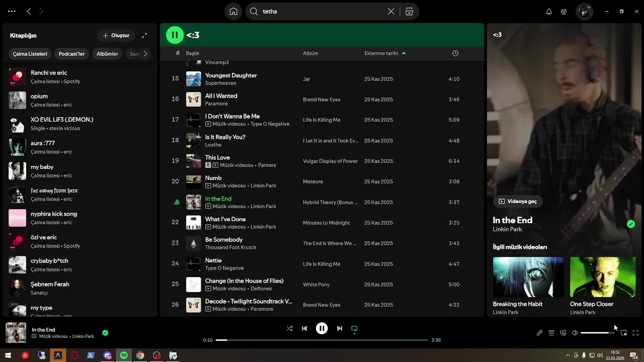Seek within the song progress bar
The width and height of the screenshot is (644, 362).
click(x=322, y=340)
